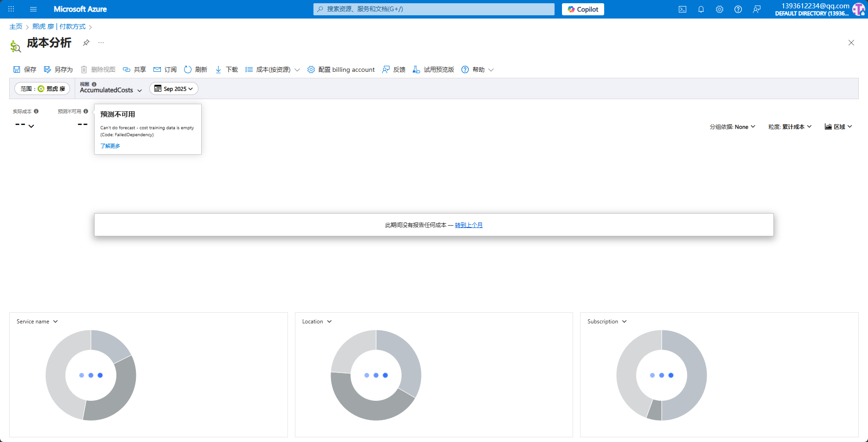Open portal settings gear
Screen dimensions: 868x442
(720, 9)
